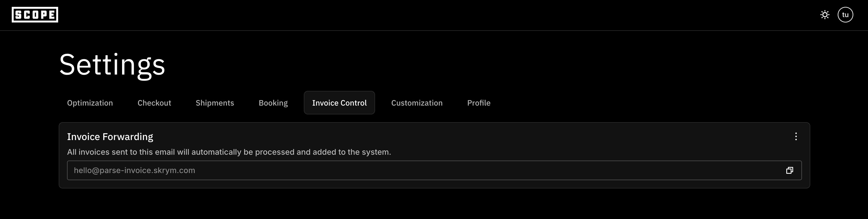Copy the invoice forwarding email address
The height and width of the screenshot is (219, 868).
(x=790, y=170)
